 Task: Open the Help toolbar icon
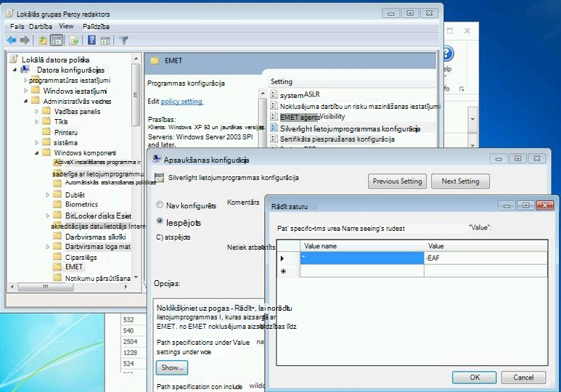[91, 40]
